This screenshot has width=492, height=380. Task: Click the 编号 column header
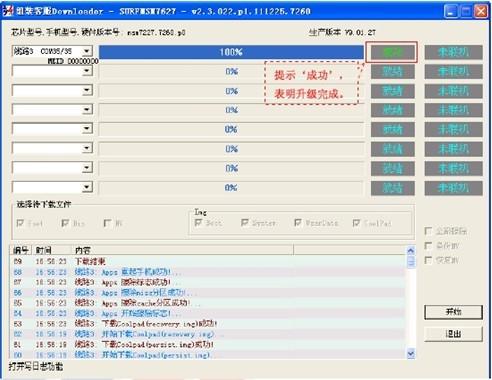pos(21,250)
